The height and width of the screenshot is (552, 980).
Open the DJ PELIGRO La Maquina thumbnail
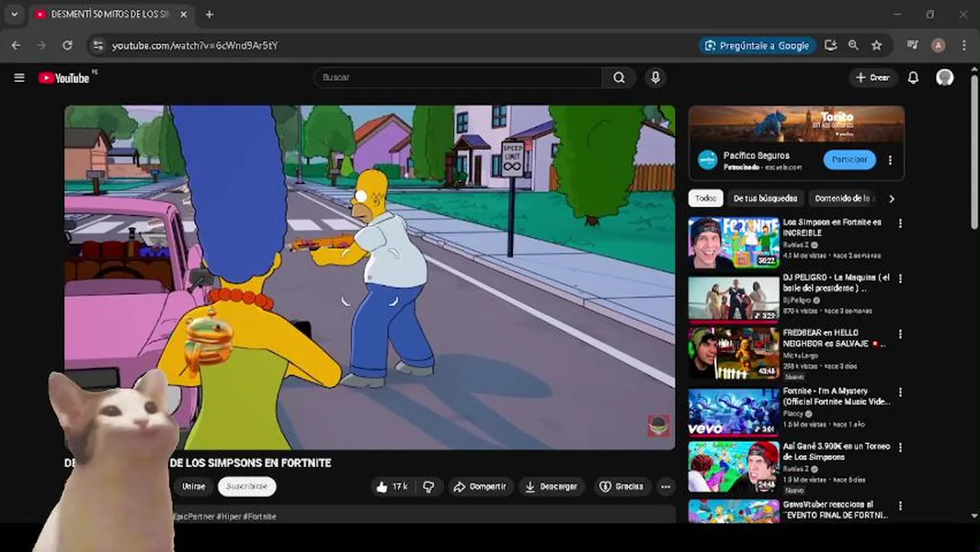point(734,298)
